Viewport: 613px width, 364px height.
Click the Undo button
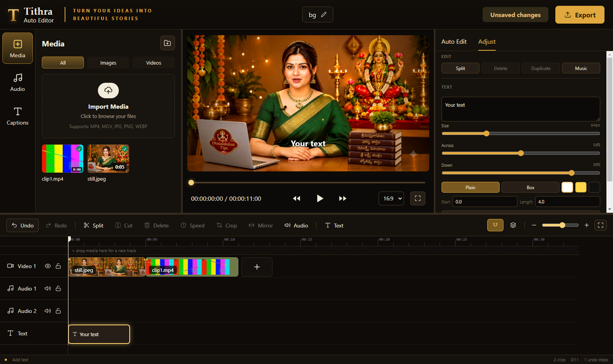click(22, 225)
